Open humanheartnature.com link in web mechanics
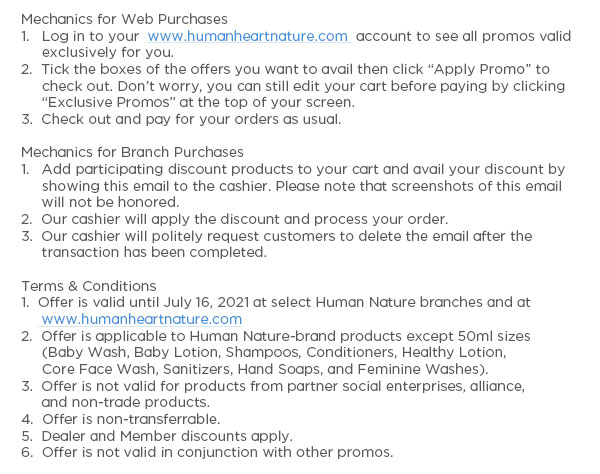The height and width of the screenshot is (474, 600). pos(248,36)
